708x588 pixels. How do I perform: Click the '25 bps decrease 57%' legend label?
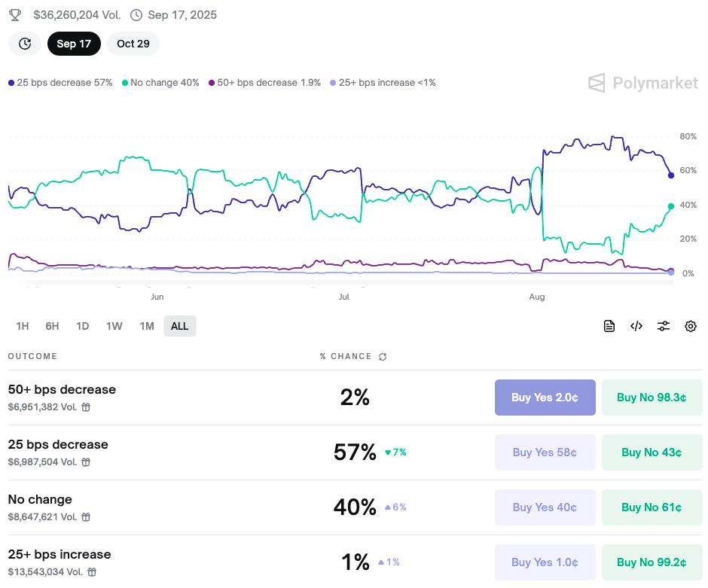click(65, 83)
